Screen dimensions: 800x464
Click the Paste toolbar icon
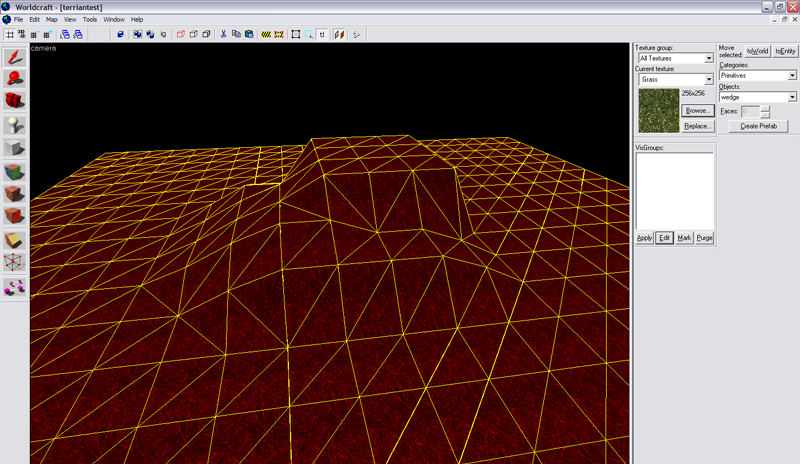point(249,34)
